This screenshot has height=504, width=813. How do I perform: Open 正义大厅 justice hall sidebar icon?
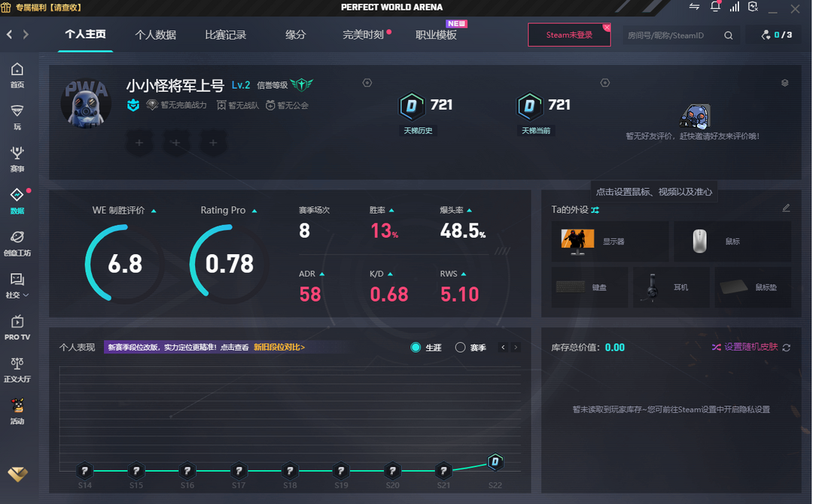point(17,369)
